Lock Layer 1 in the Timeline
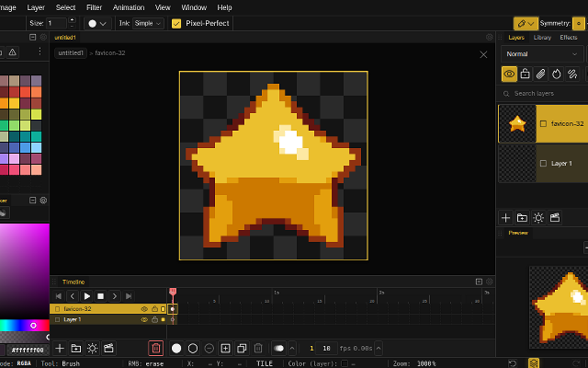 point(154,319)
